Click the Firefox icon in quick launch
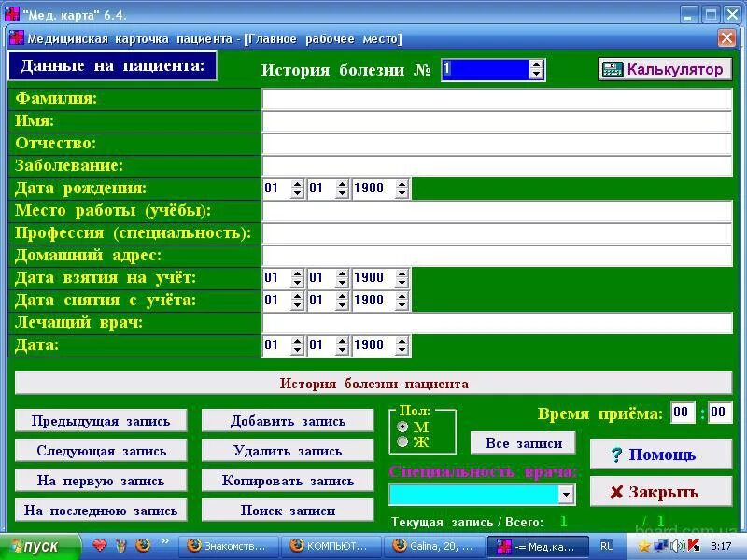 [143, 545]
